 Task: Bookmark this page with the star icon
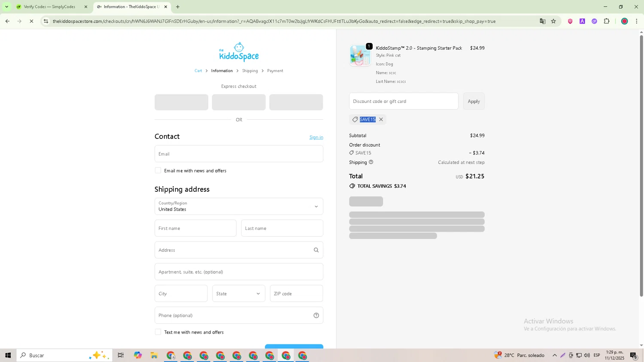coord(553,21)
